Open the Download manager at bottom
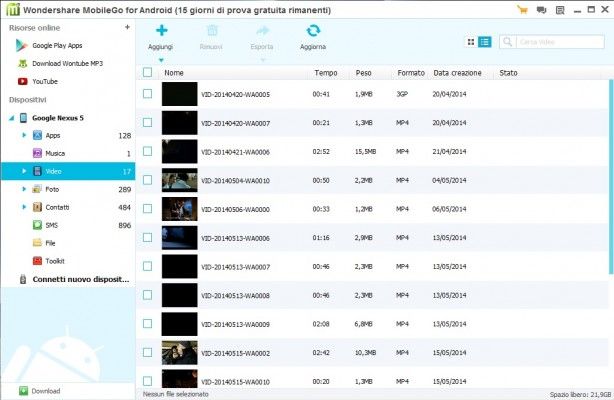This screenshot has height=400, width=614. (40, 391)
